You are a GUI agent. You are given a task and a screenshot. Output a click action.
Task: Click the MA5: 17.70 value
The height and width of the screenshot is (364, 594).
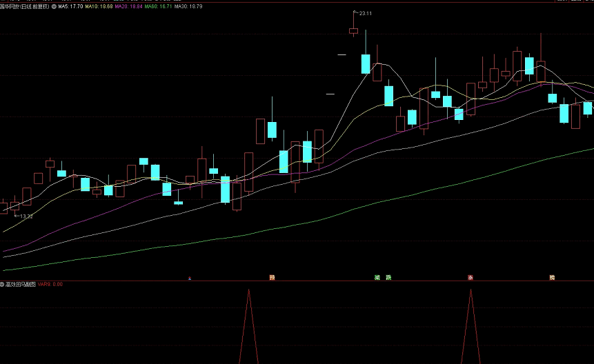(x=70, y=7)
